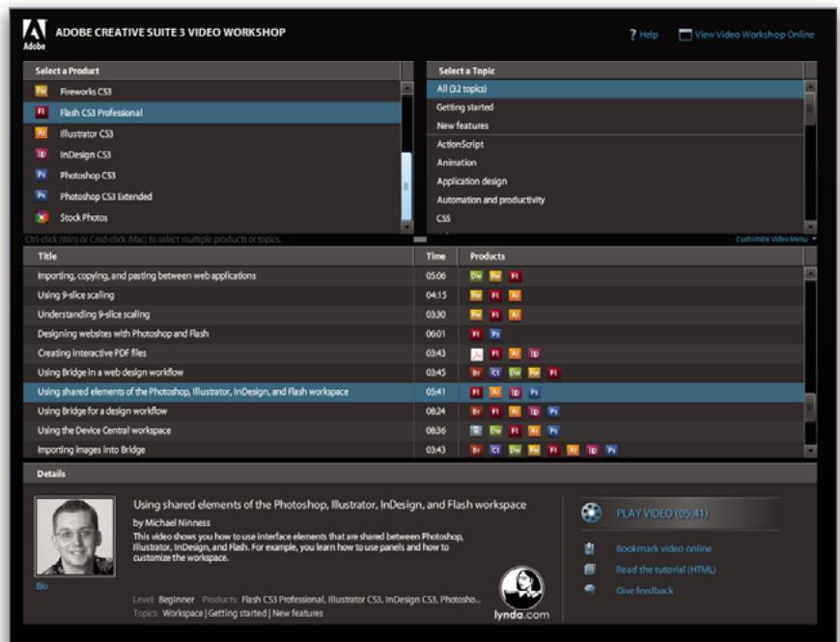Click Dreamweaver icon in Importing, copying, pasting row
840x642 pixels.
click(476, 276)
